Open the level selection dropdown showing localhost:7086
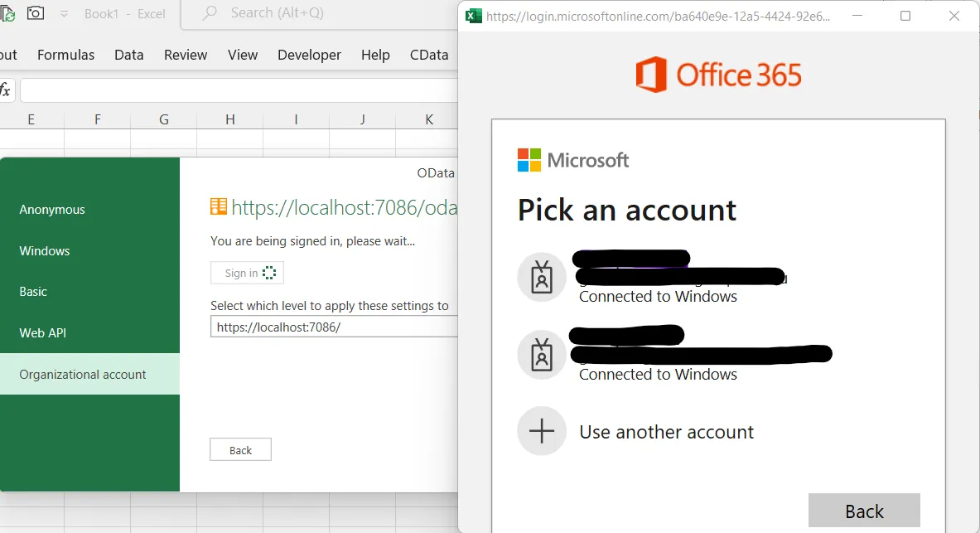980x533 pixels. click(334, 327)
